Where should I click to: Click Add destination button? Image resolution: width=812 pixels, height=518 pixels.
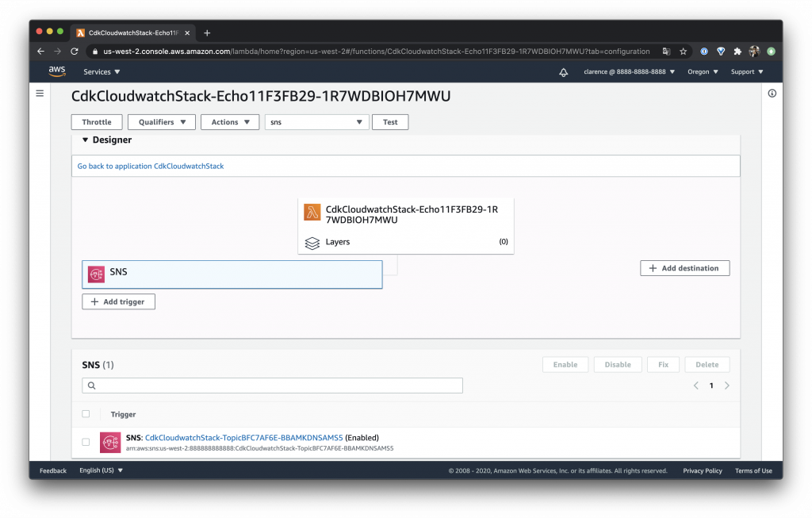point(685,268)
